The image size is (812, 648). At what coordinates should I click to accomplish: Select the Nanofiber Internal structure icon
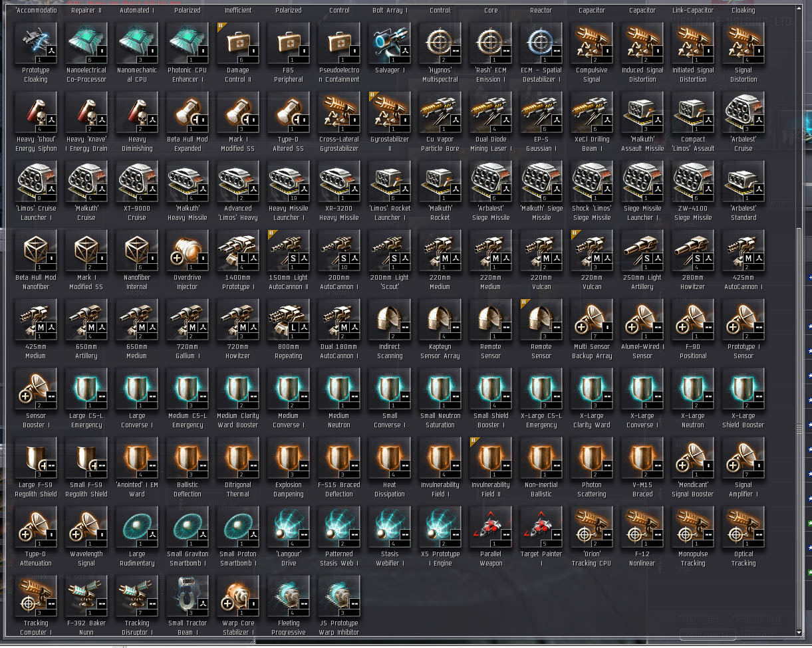coord(137,251)
